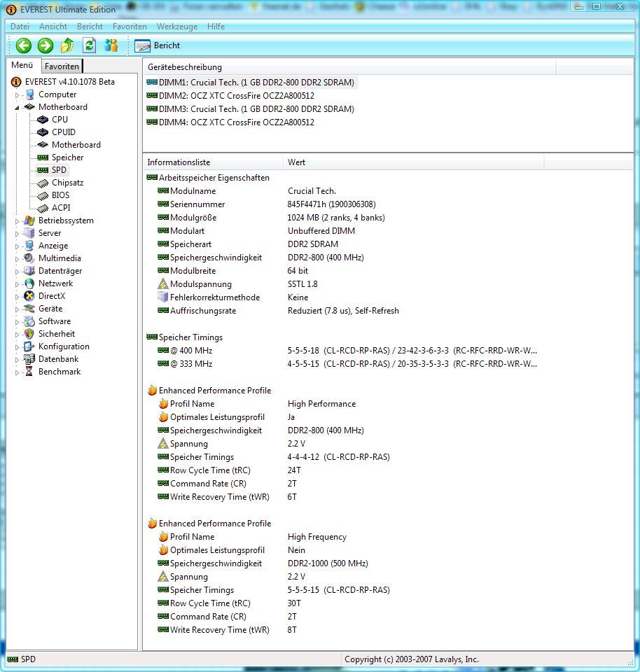Screen dimensions: 640x672
Task: Select the @ 400 MHz timings row
Action: 347,351
